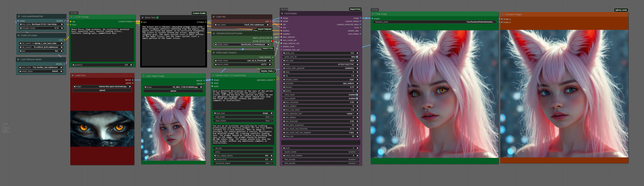
Task: Click upload button in Load Eyes node
Action: tap(102, 90)
